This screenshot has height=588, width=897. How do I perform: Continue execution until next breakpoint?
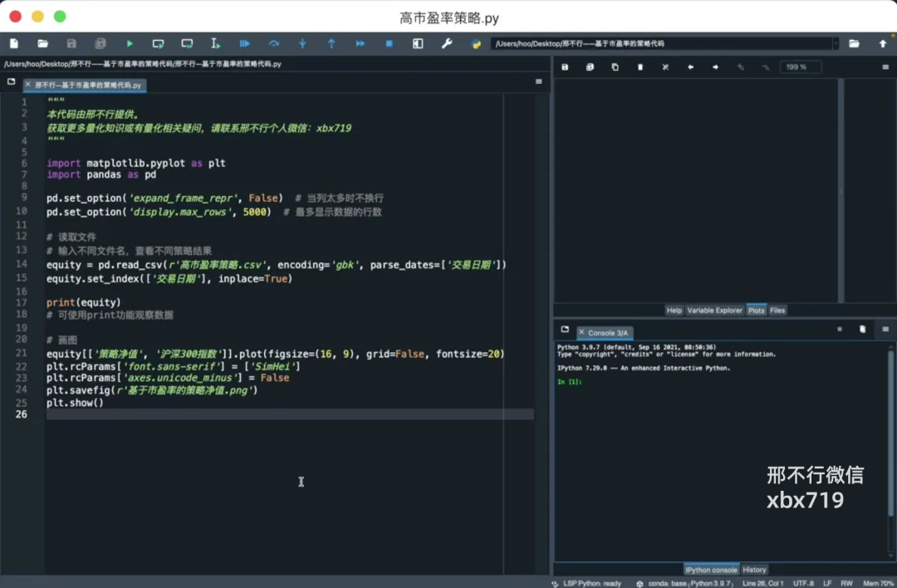click(360, 43)
